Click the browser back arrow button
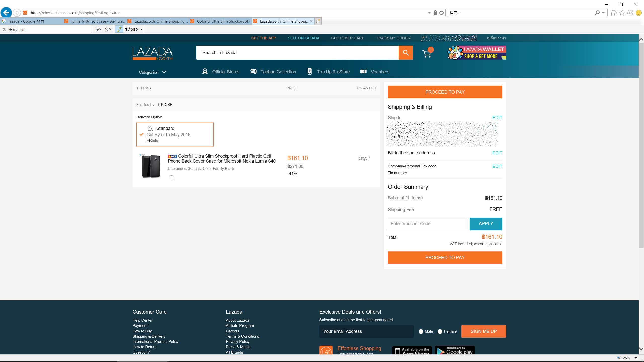644x362 pixels. tap(6, 13)
